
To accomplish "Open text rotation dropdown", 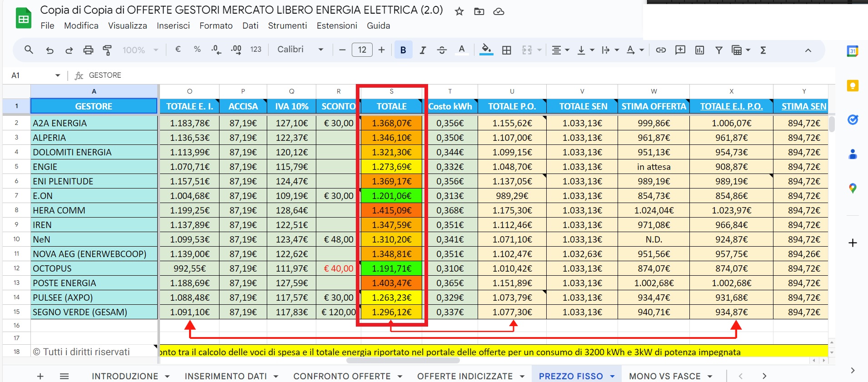I will 635,50.
